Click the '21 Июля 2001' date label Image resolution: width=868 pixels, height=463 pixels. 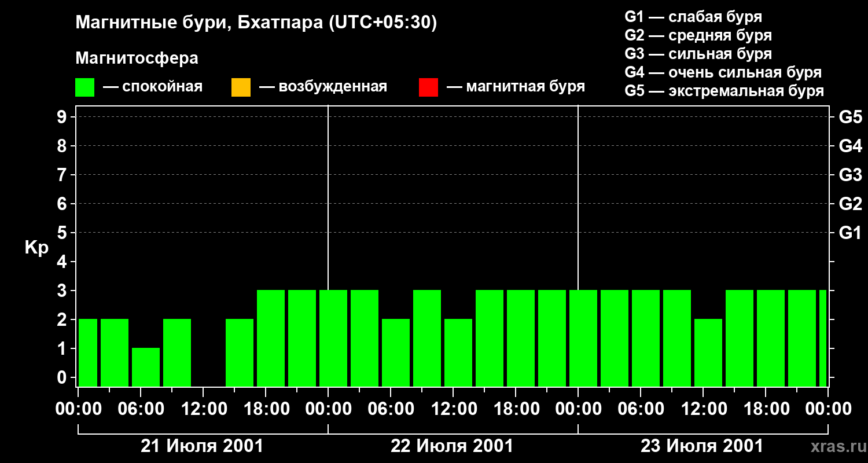[203, 446]
